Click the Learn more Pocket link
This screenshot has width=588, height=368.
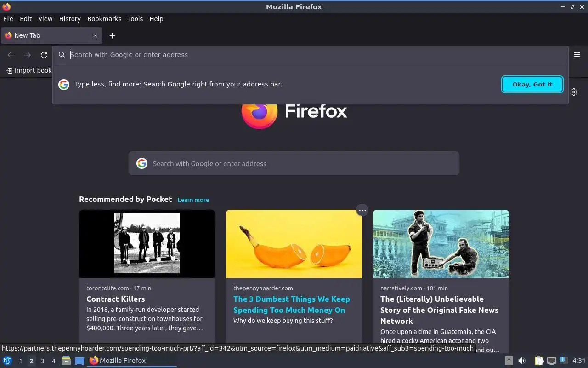[193, 200]
